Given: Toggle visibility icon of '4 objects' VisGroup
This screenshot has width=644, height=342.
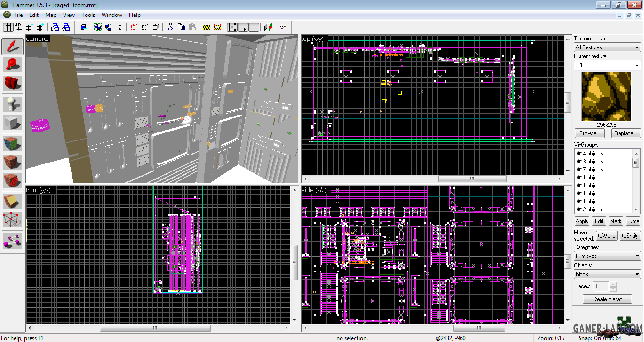Looking at the screenshot, I should click(579, 154).
